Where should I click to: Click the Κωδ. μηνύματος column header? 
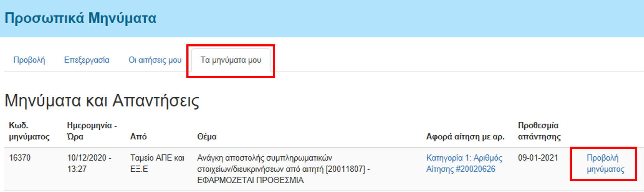pos(29,131)
